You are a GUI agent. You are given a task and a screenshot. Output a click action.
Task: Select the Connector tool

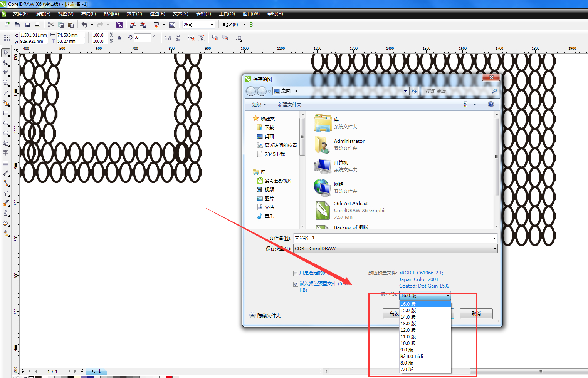[6, 183]
